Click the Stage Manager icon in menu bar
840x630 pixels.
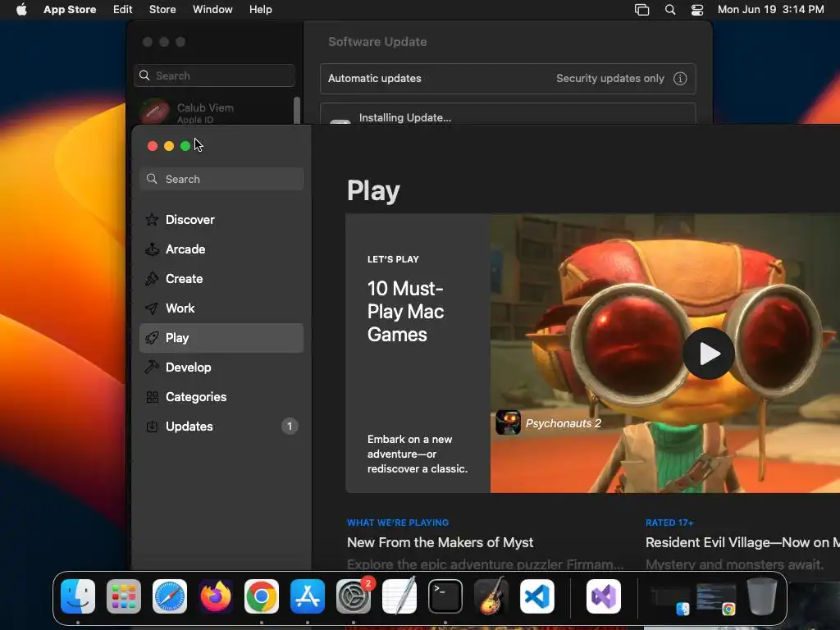point(641,10)
